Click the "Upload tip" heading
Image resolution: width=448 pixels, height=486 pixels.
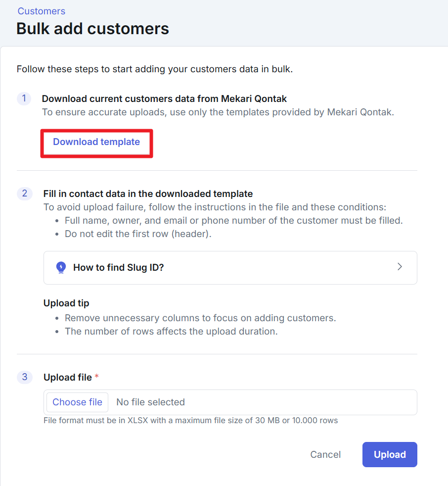(x=66, y=303)
